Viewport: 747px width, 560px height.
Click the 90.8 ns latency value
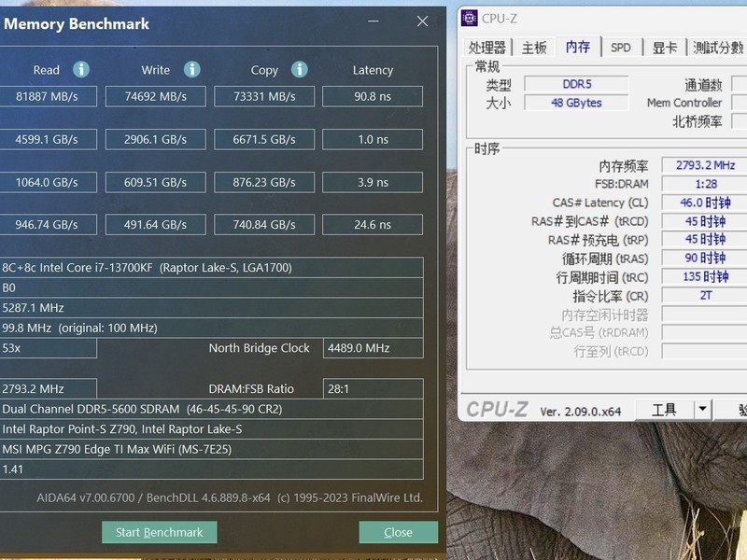click(x=373, y=96)
